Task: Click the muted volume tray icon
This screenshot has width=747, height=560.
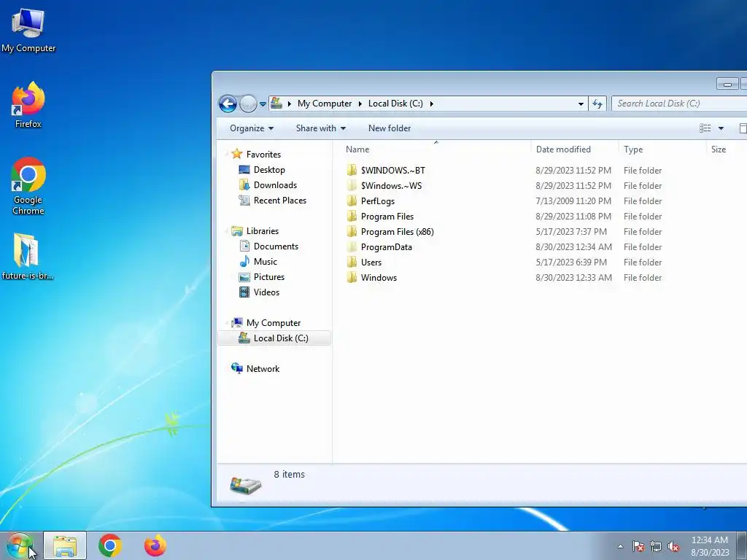Action: (x=673, y=546)
